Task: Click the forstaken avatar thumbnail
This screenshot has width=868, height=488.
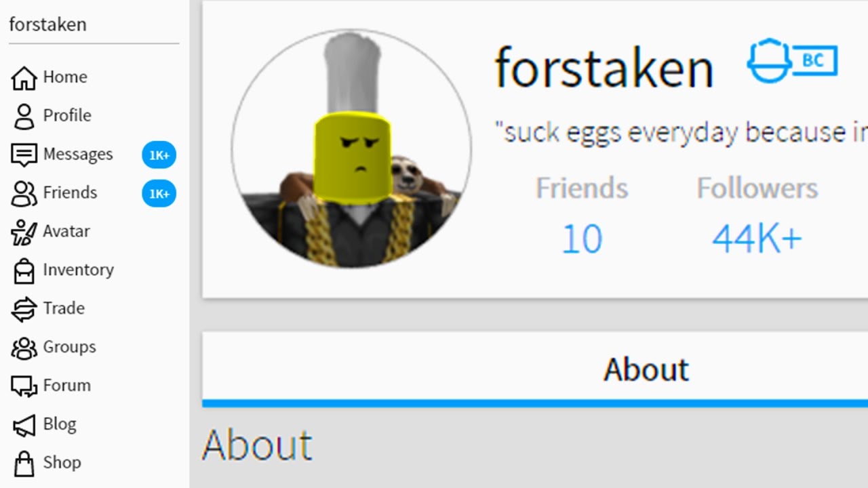Action: 351,148
